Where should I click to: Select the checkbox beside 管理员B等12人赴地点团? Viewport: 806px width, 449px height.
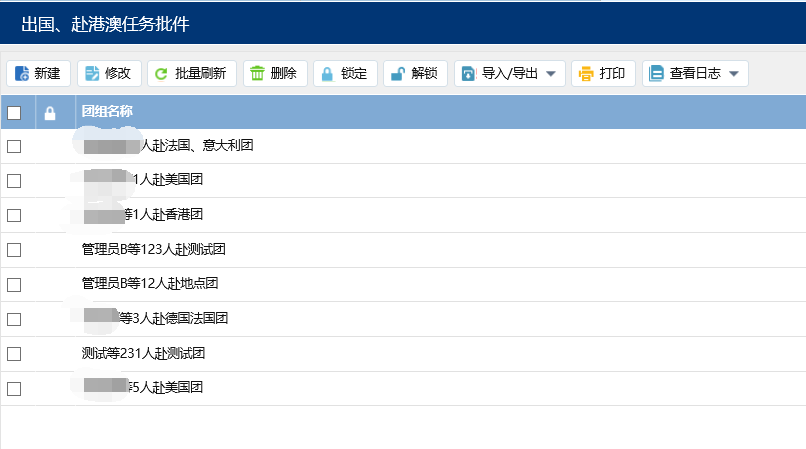click(x=14, y=285)
